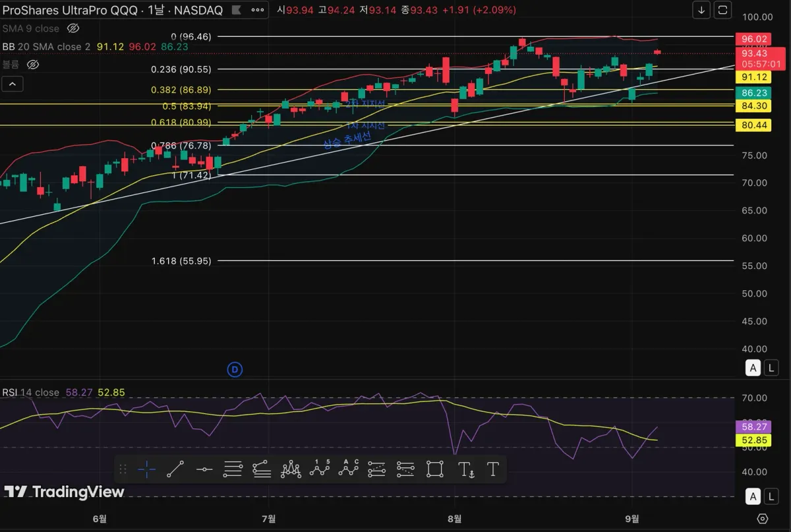Select the SMA 9 close legend label
Image resolution: width=791 pixels, height=532 pixels.
tap(30, 28)
